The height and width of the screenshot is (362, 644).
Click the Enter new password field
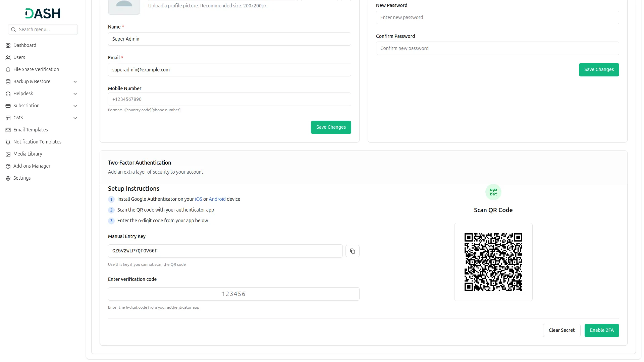497,17
